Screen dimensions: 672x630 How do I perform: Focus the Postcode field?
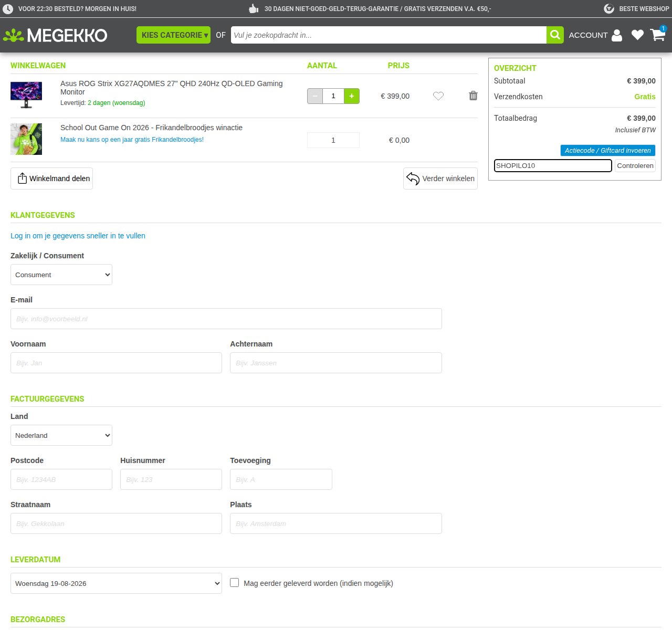click(x=61, y=479)
